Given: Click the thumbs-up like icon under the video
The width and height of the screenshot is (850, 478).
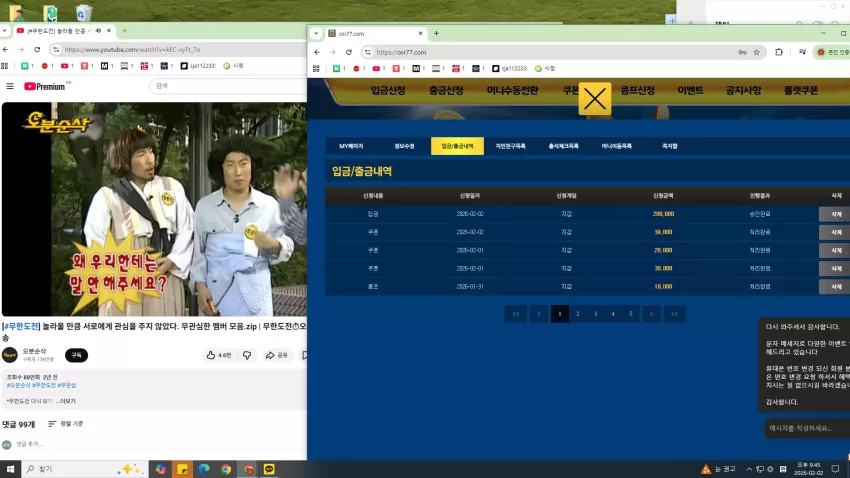Looking at the screenshot, I should [211, 355].
